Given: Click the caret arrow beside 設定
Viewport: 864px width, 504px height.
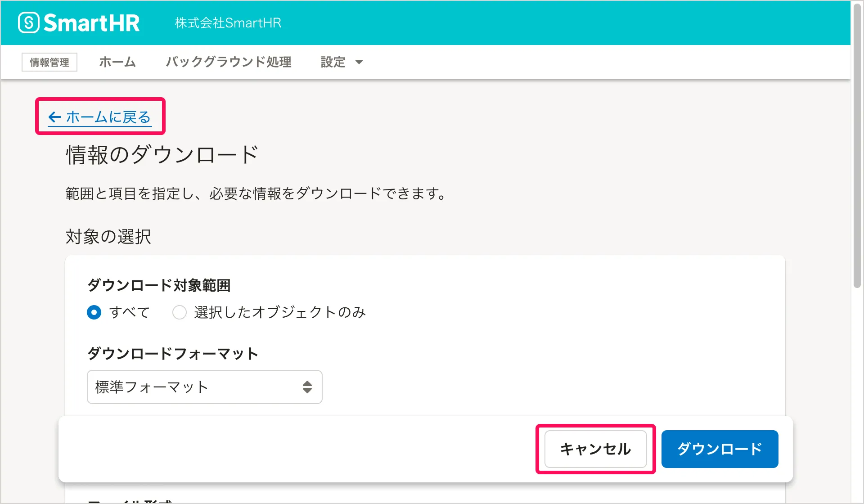Looking at the screenshot, I should tap(359, 62).
